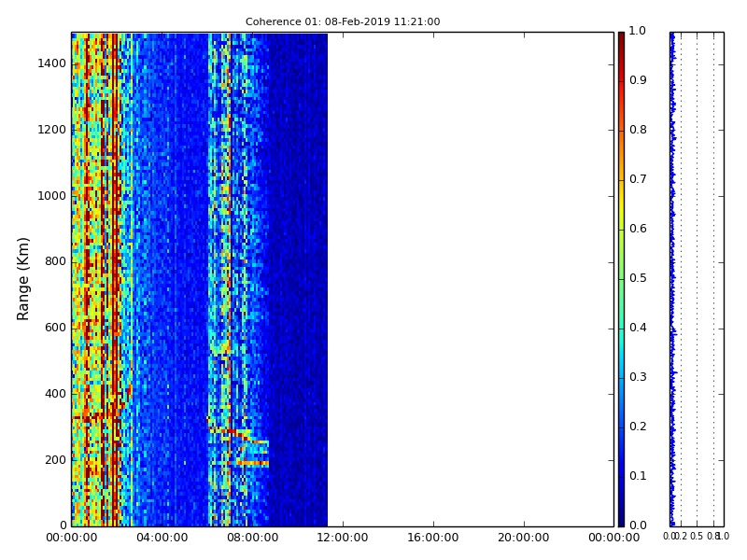Click the colorbar 1.0 value label
Screen dimensions: 747x560
click(638, 31)
